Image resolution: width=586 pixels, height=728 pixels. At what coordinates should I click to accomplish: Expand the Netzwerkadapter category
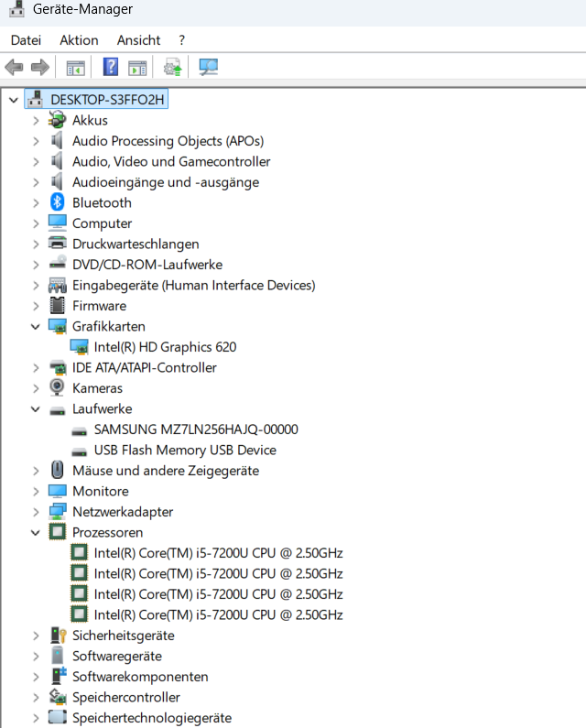pyautogui.click(x=36, y=512)
